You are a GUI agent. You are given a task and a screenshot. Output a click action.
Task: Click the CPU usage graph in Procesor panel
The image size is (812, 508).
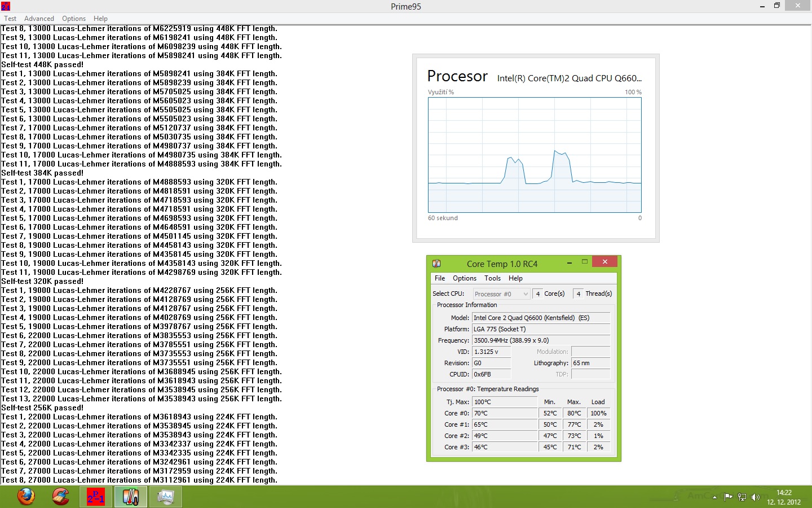tap(535, 155)
